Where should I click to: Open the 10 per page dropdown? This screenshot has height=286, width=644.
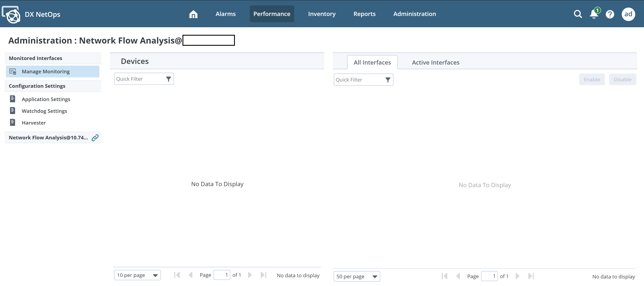click(137, 275)
